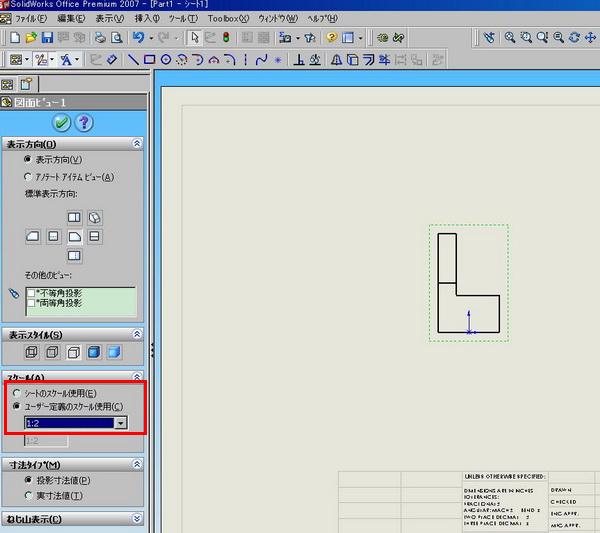
Task: Open the ウィンドウ(W) menu
Action: [278, 18]
